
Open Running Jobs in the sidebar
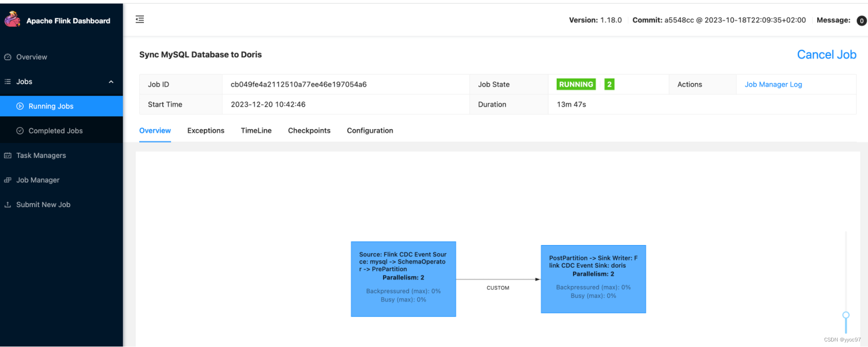tap(61, 106)
